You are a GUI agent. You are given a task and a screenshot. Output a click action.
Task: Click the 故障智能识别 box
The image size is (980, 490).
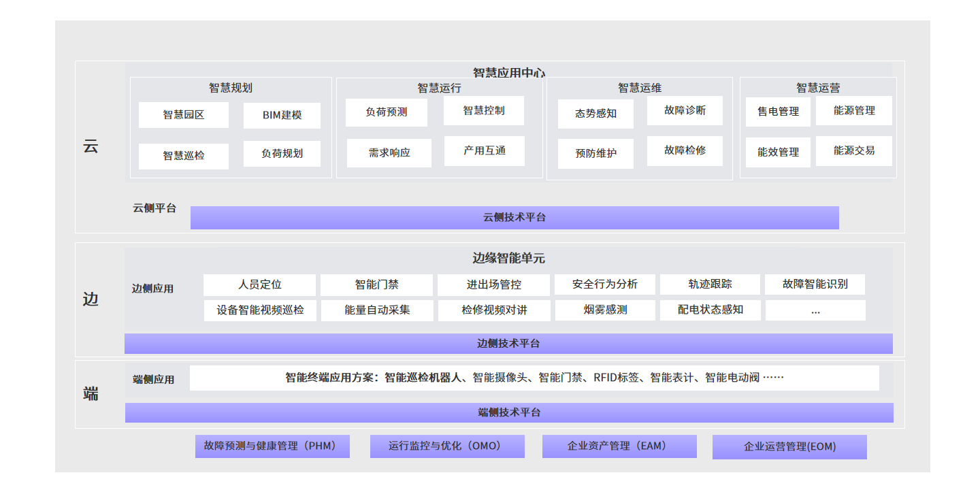tap(815, 284)
